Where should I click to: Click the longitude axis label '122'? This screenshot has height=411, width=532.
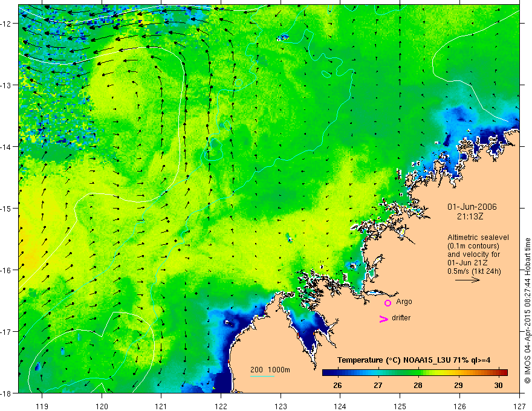coord(221,406)
